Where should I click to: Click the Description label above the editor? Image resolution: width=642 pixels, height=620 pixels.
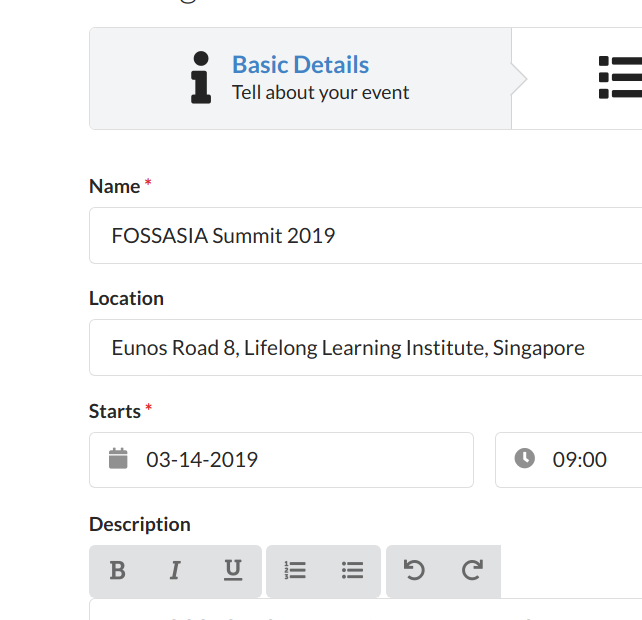tap(139, 524)
